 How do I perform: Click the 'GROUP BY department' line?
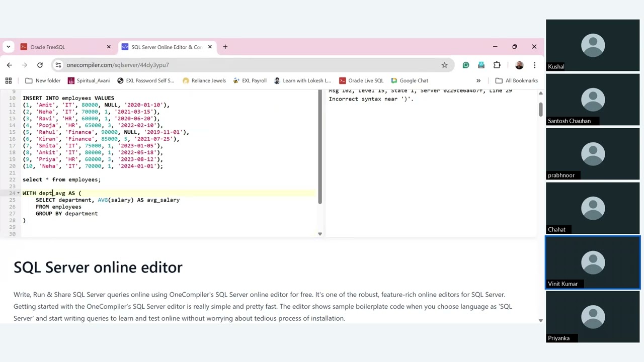(x=66, y=214)
